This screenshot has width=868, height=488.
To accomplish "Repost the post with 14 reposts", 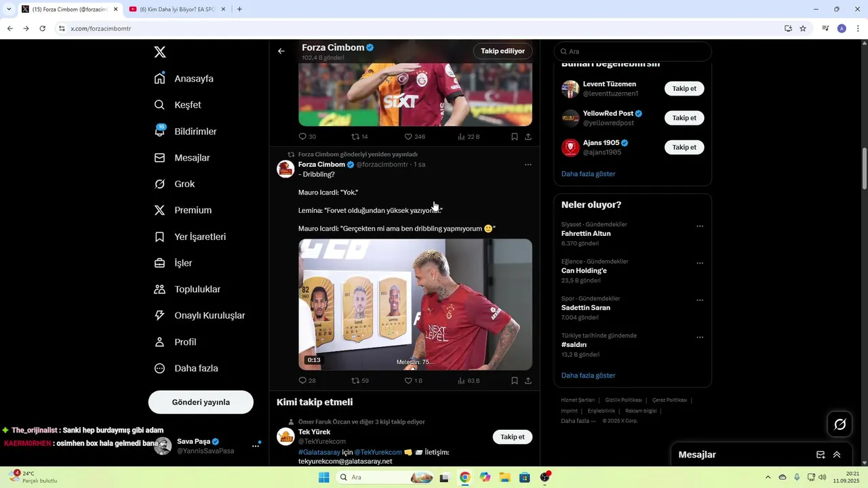I will [x=359, y=136].
